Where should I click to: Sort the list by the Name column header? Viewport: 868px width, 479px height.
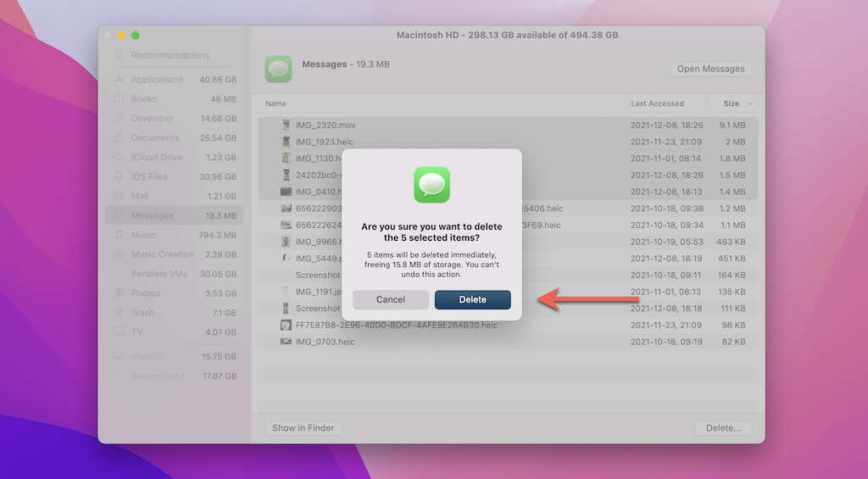pyautogui.click(x=275, y=103)
